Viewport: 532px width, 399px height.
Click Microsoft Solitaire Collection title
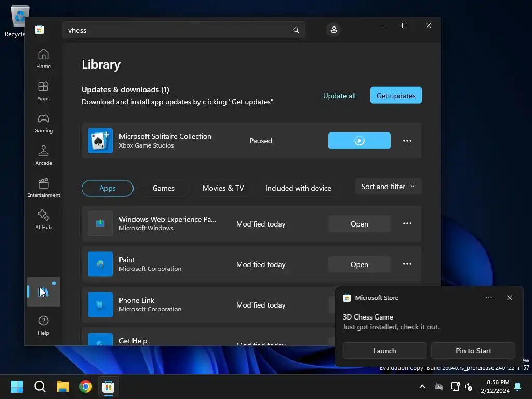tap(165, 136)
